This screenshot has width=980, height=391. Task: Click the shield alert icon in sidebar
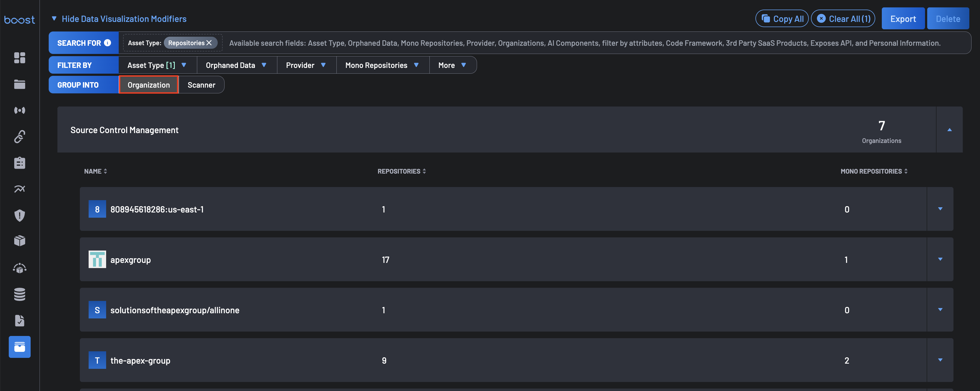click(x=19, y=215)
